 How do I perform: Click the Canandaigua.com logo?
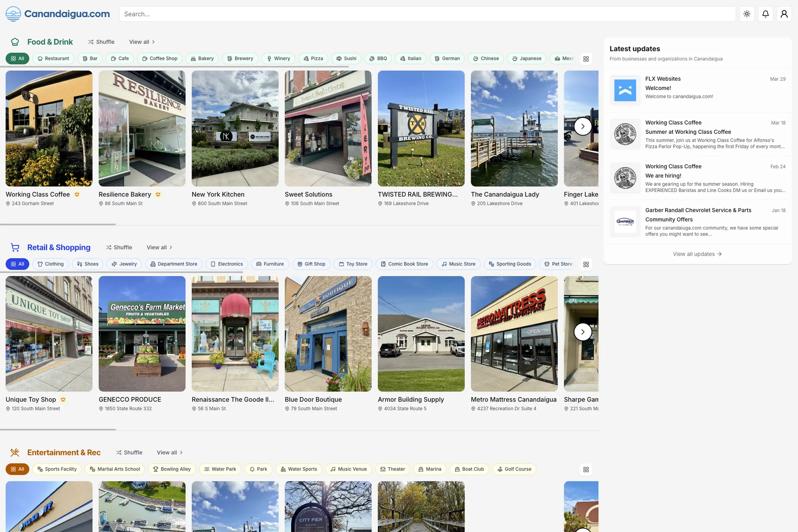pyautogui.click(x=57, y=14)
